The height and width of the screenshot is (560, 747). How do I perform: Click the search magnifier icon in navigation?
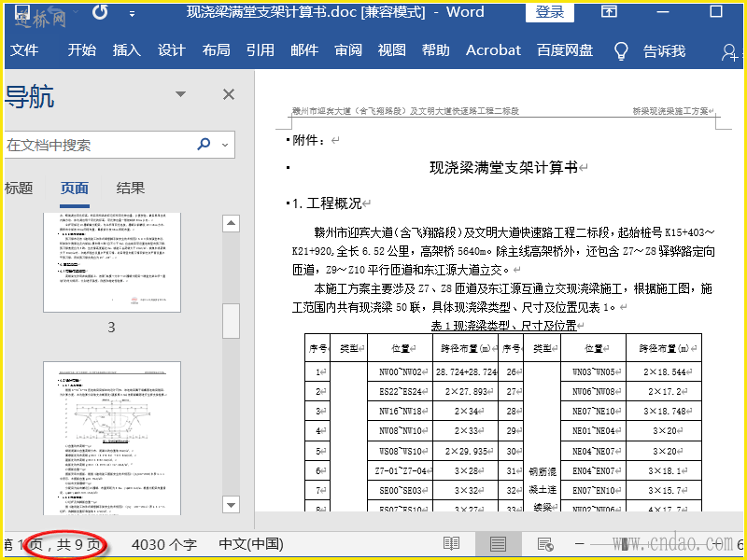coord(204,145)
